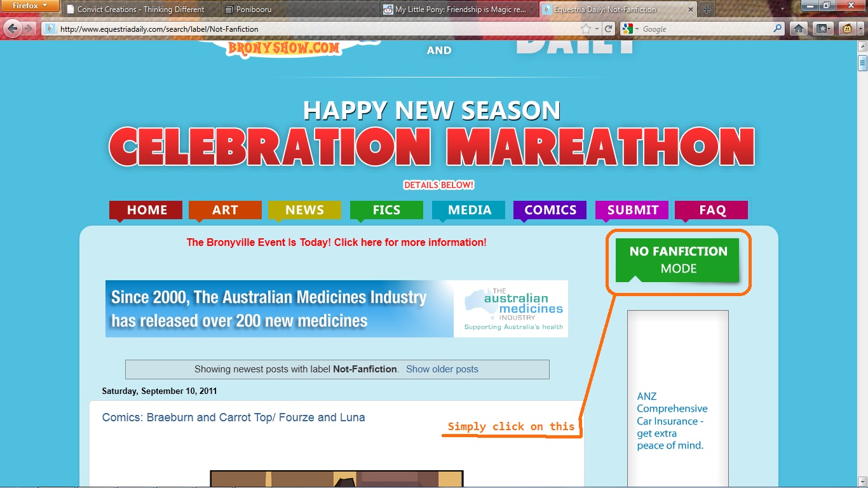Close the My Little Pony reddit tab
This screenshot has width=868, height=488.
click(530, 10)
